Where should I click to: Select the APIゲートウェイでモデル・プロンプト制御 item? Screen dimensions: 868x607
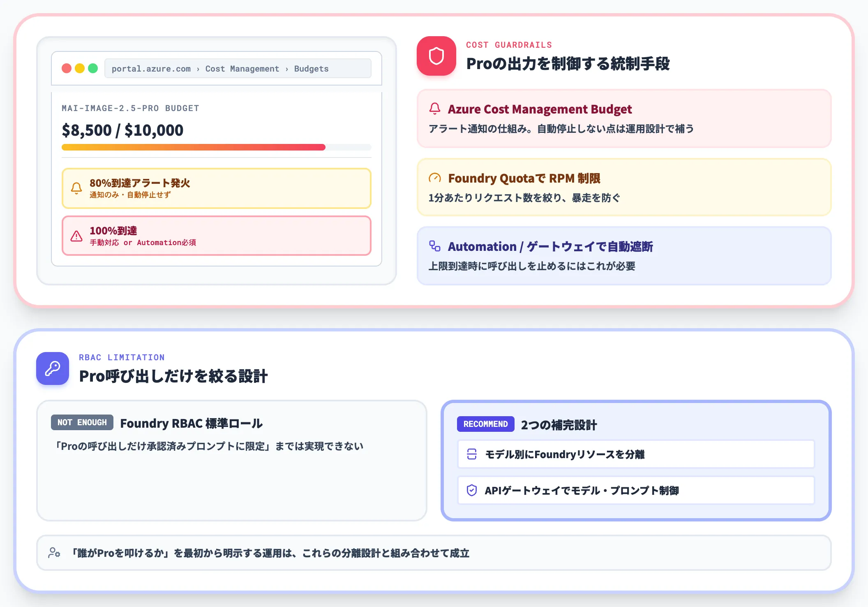pos(636,490)
